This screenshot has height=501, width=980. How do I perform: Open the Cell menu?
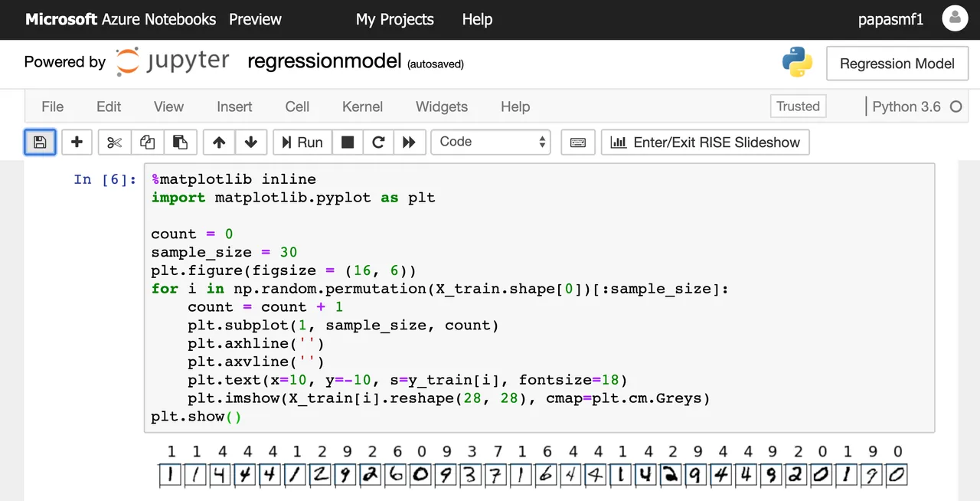297,106
